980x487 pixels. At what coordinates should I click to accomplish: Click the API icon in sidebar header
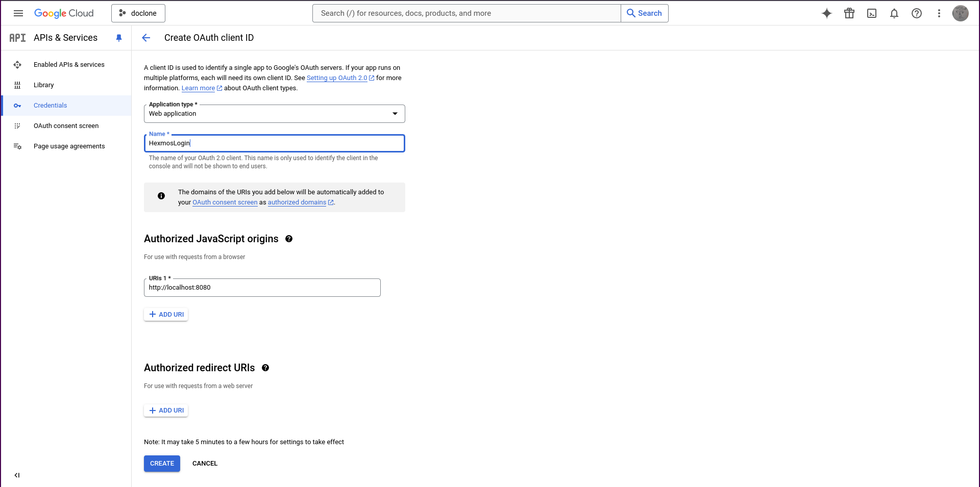click(x=17, y=38)
